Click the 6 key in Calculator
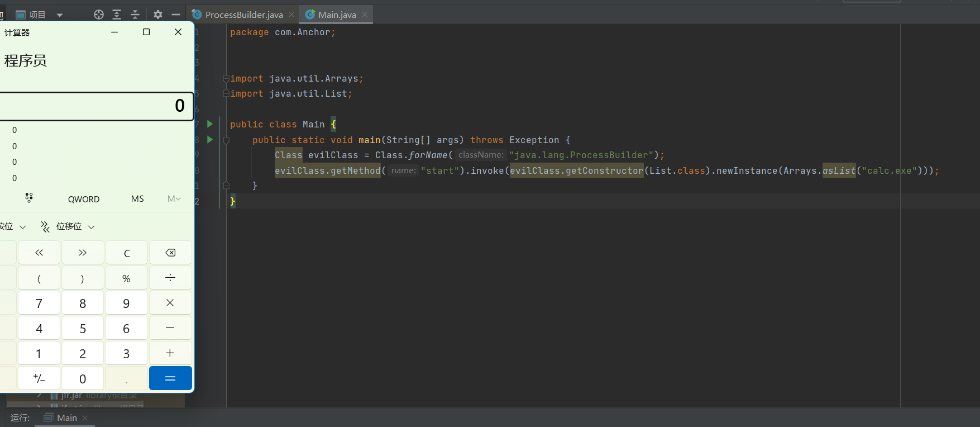Image resolution: width=980 pixels, height=427 pixels. coord(127,328)
